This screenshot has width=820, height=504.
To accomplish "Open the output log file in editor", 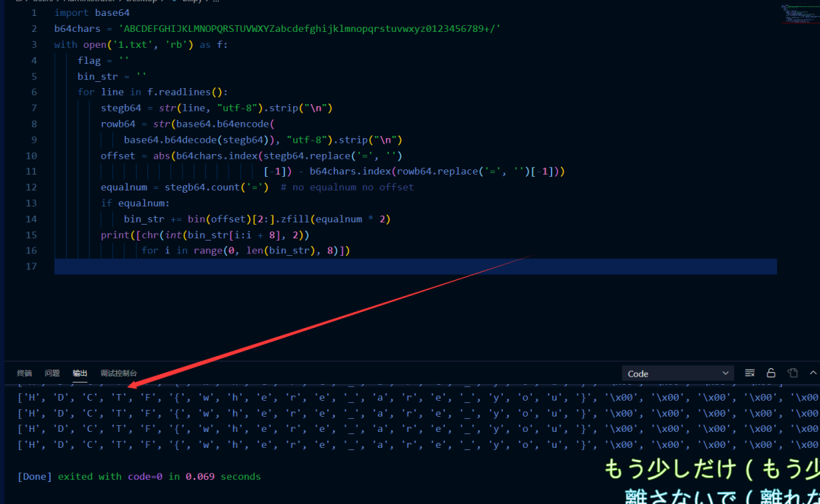I will coord(793,373).
